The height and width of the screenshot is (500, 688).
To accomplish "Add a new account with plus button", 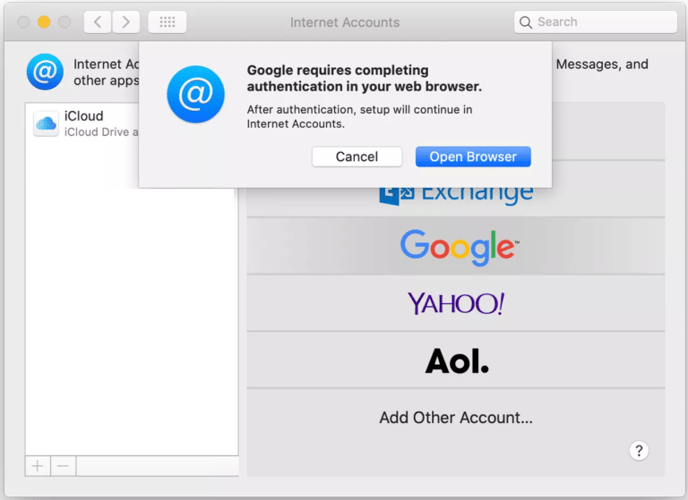I will [x=38, y=466].
